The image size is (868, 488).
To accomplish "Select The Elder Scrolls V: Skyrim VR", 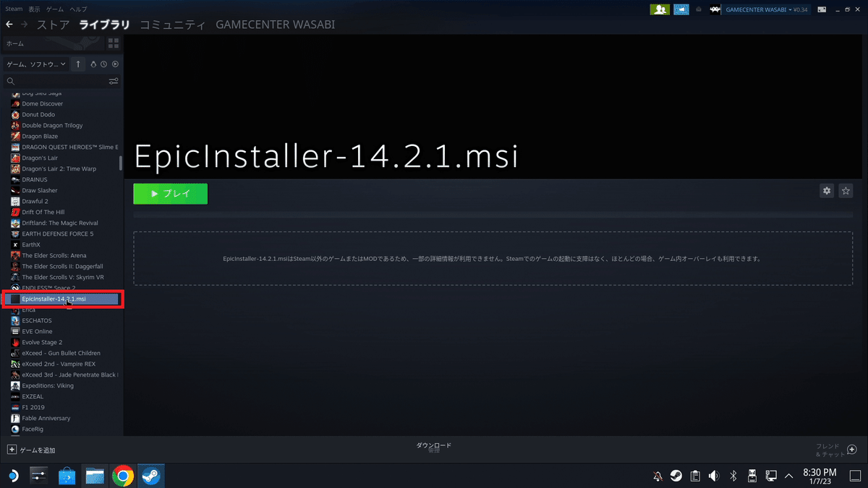I will click(x=62, y=277).
